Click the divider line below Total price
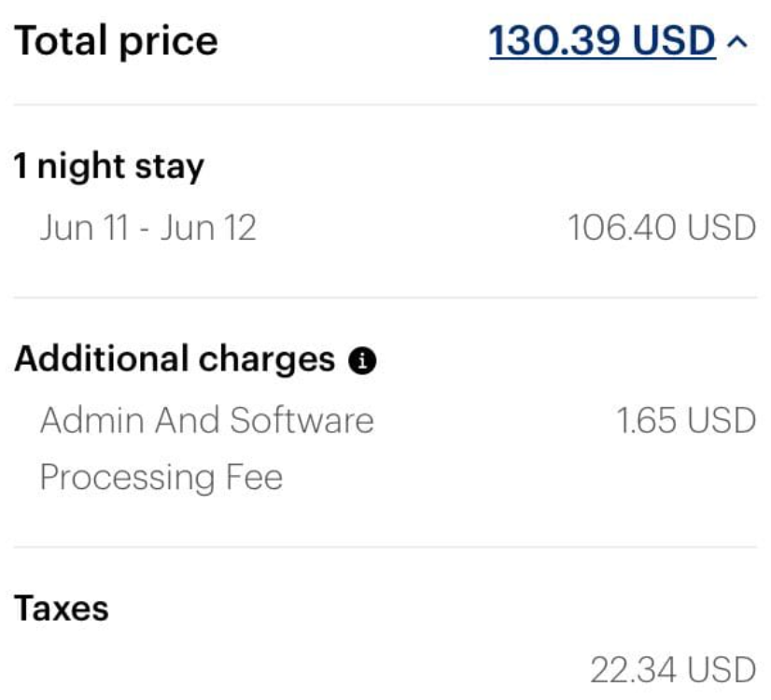The height and width of the screenshot is (700, 771). (385, 105)
